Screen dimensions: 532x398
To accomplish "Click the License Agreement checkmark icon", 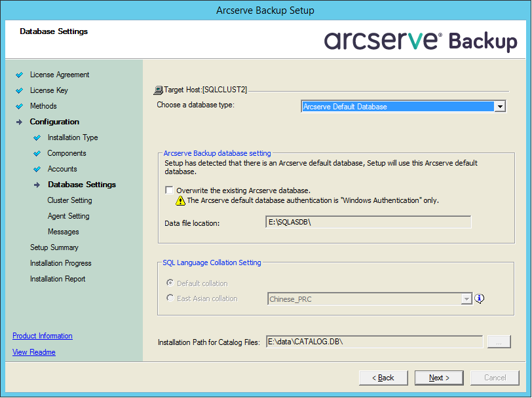I will point(20,75).
